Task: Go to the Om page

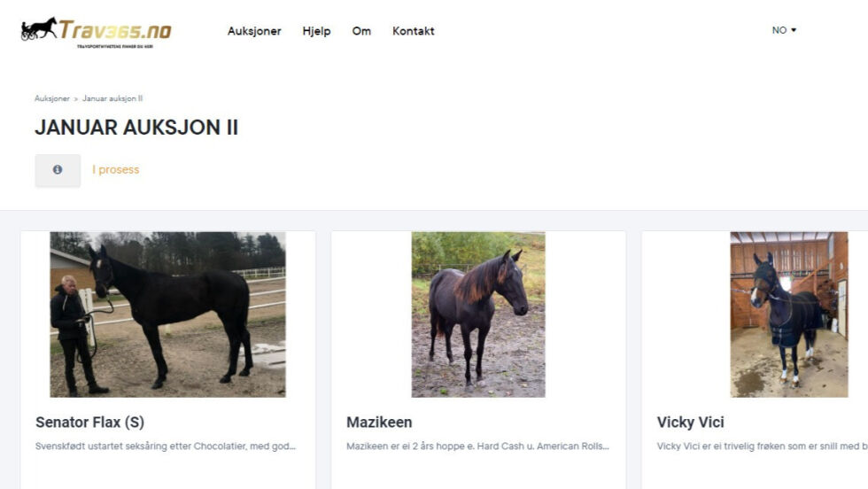Action: click(361, 31)
